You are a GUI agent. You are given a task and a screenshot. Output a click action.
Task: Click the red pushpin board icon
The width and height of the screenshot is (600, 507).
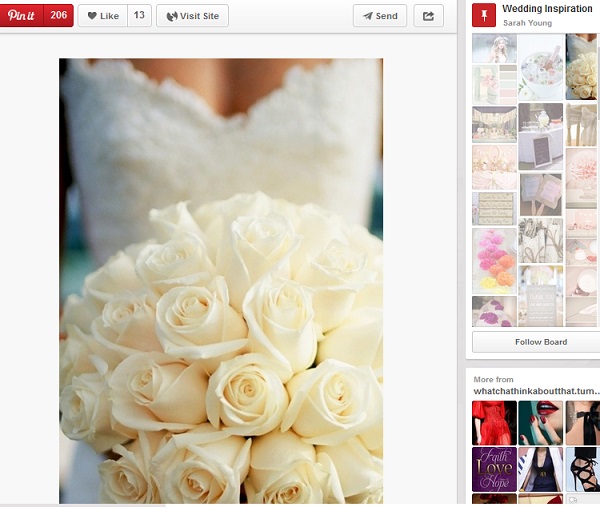[x=484, y=15]
